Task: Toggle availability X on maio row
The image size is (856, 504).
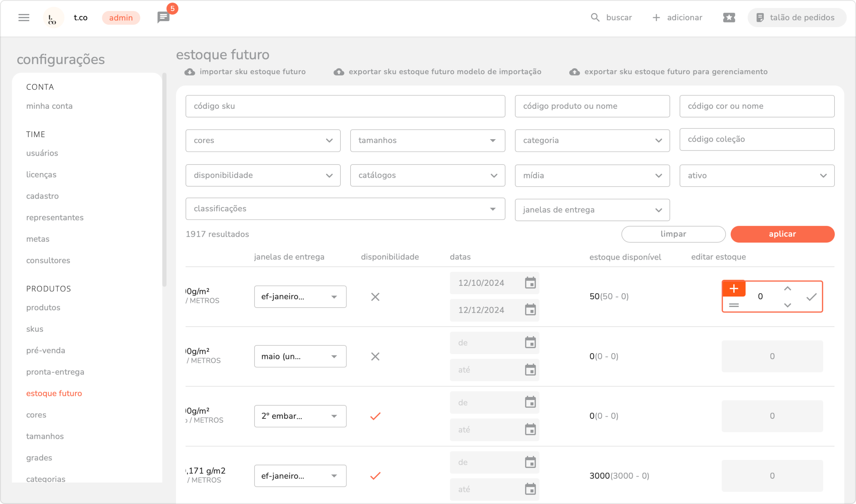Action: (375, 357)
